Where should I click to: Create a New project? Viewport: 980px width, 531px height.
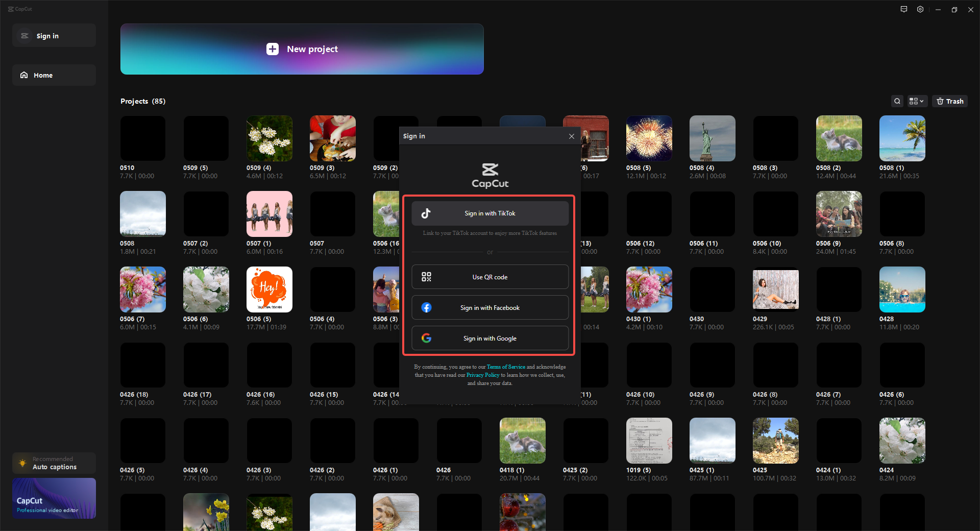tap(302, 49)
